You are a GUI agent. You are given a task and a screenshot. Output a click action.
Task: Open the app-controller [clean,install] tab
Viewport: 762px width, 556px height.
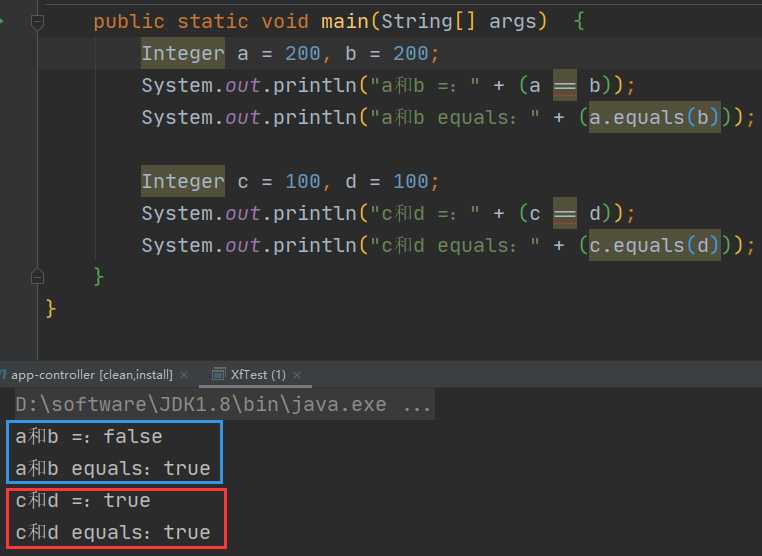(x=92, y=374)
